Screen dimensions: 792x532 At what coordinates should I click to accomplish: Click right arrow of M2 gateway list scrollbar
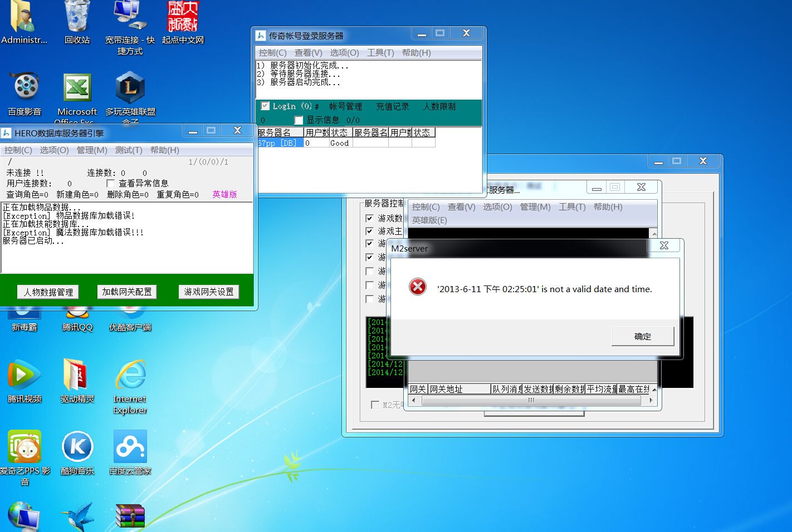(x=651, y=400)
